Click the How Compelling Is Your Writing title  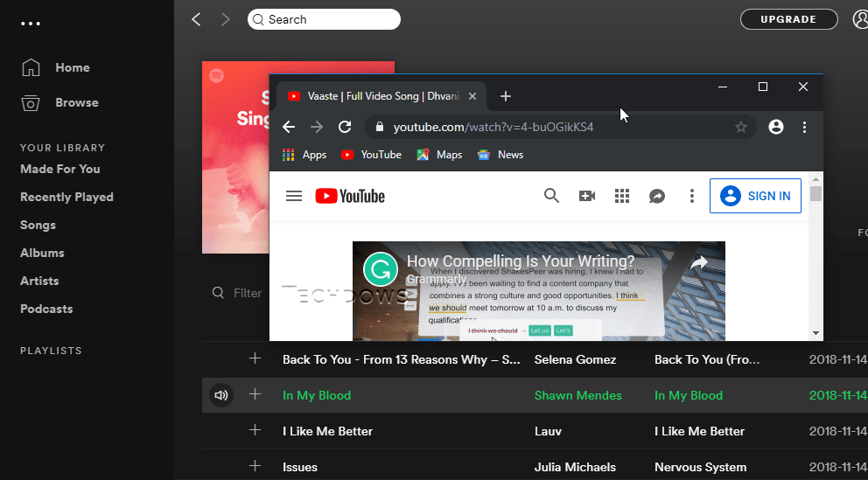coord(521,261)
